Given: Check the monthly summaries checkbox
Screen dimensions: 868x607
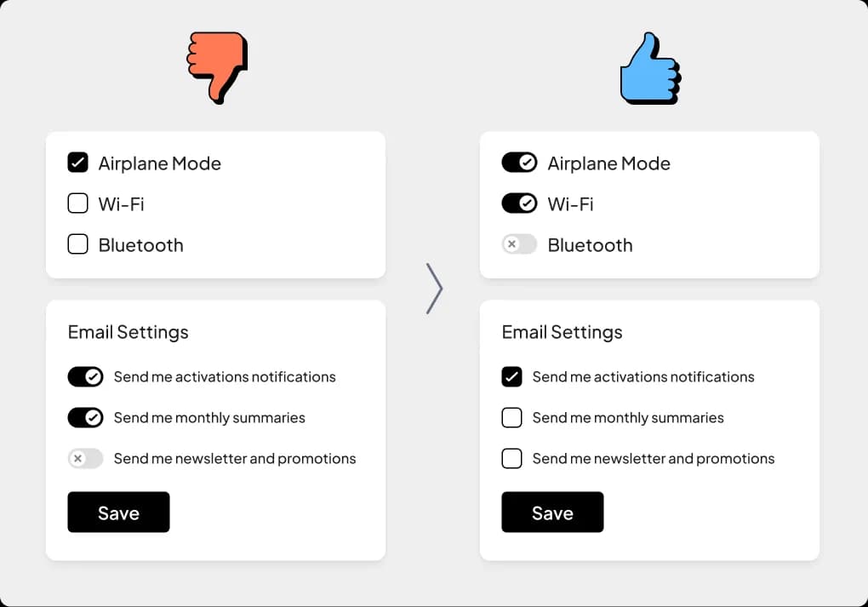Looking at the screenshot, I should coord(511,418).
